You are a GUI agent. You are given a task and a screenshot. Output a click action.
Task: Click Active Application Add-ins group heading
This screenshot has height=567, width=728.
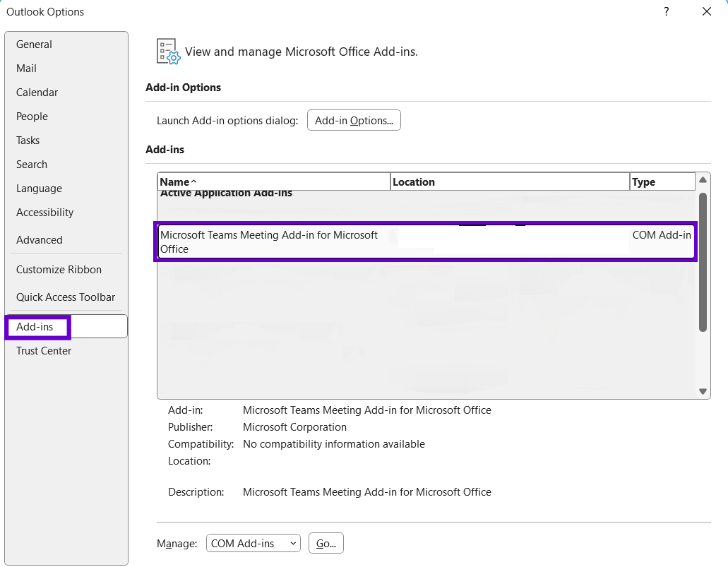coord(226,193)
